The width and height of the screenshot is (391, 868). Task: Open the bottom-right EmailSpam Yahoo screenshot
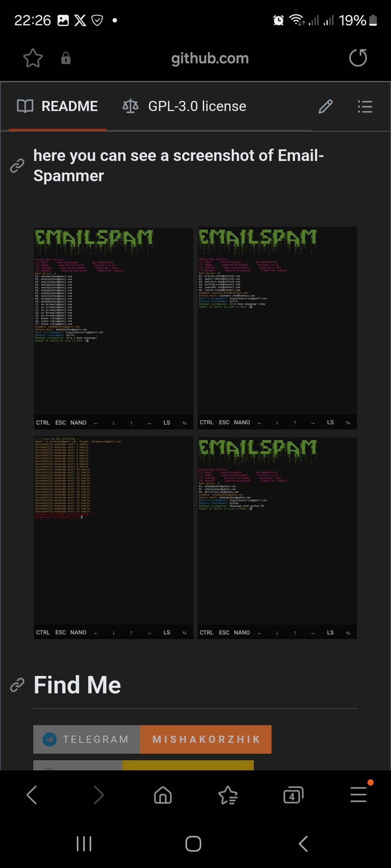[x=277, y=538]
